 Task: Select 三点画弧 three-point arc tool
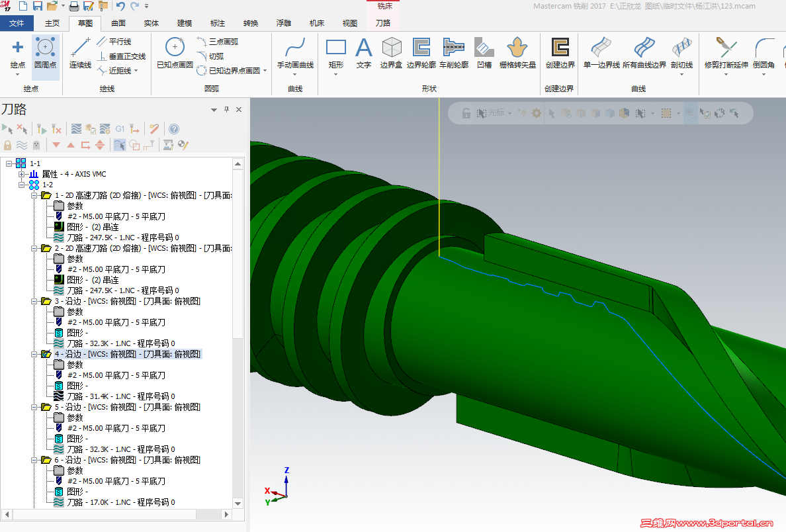pyautogui.click(x=218, y=42)
